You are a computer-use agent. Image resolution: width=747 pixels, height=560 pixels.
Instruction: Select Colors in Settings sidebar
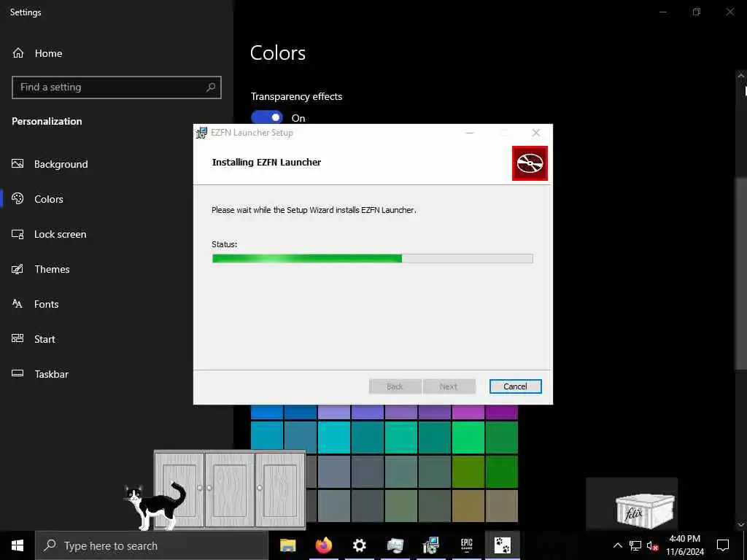coord(49,199)
